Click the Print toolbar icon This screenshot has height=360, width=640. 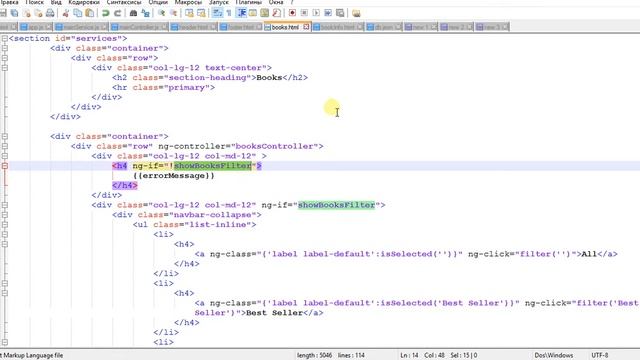(50, 13)
